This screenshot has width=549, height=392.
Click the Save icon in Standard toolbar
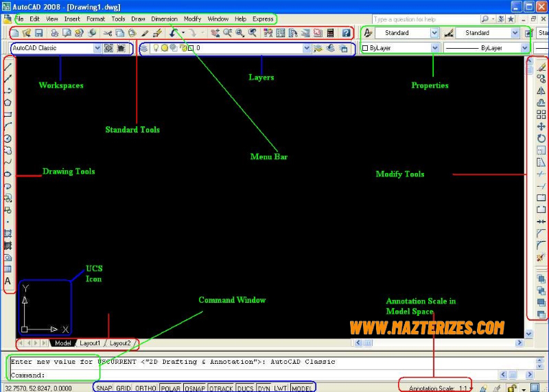point(39,33)
